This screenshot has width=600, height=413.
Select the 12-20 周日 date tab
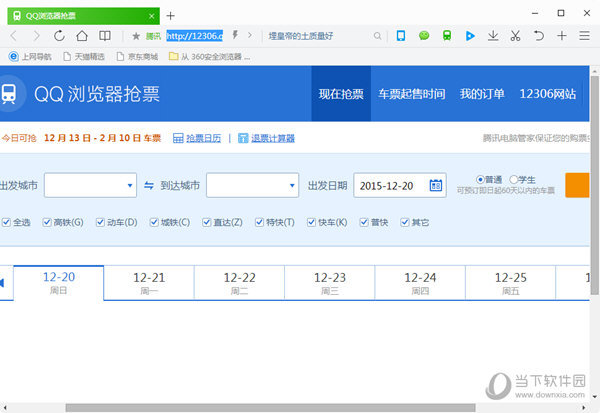pos(59,283)
